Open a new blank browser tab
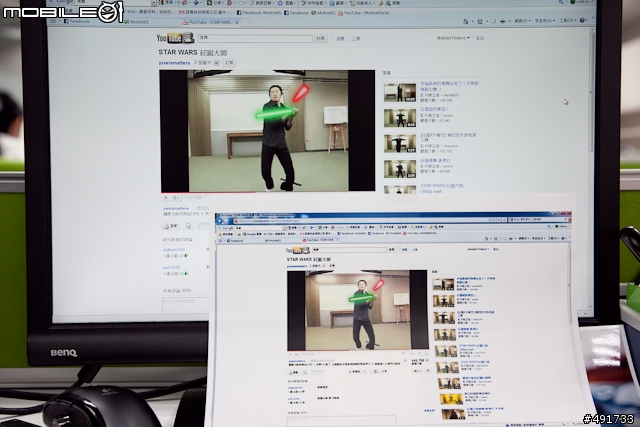The image size is (640, 427). pos(246,22)
